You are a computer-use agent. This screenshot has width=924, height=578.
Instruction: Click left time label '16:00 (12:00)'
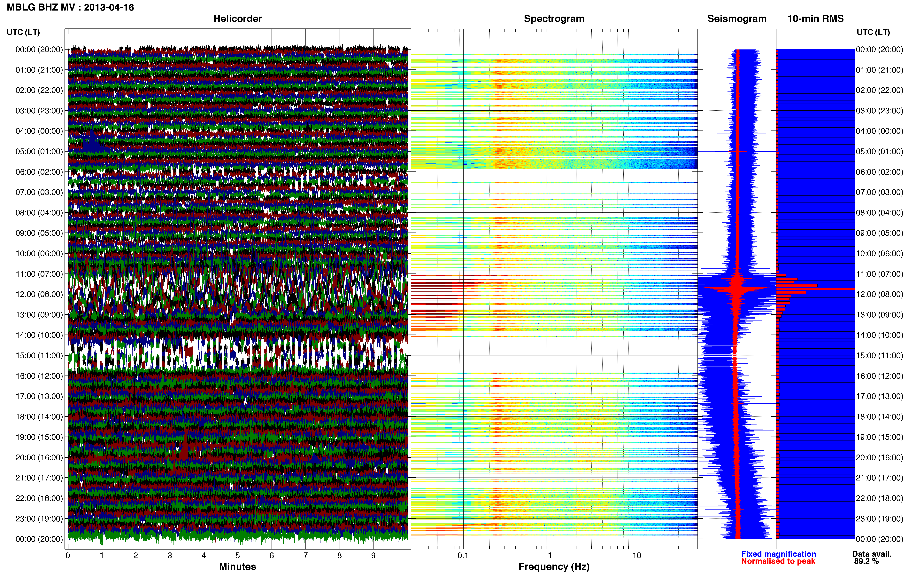pos(39,376)
